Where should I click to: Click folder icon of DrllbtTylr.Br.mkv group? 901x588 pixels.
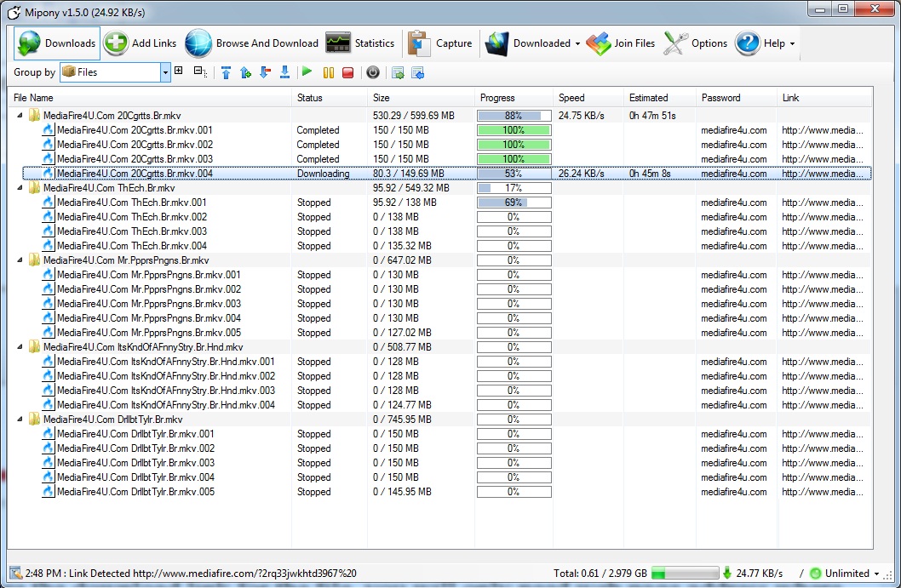click(34, 420)
